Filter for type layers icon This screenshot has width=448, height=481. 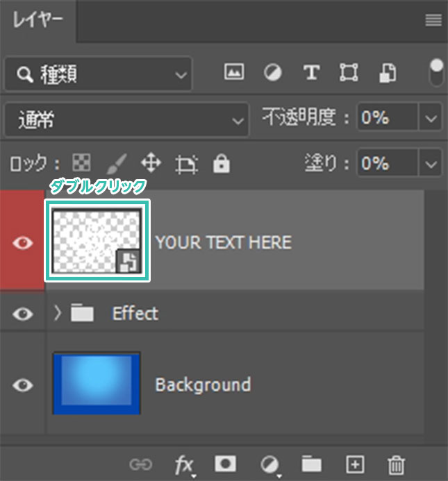pyautogui.click(x=311, y=73)
